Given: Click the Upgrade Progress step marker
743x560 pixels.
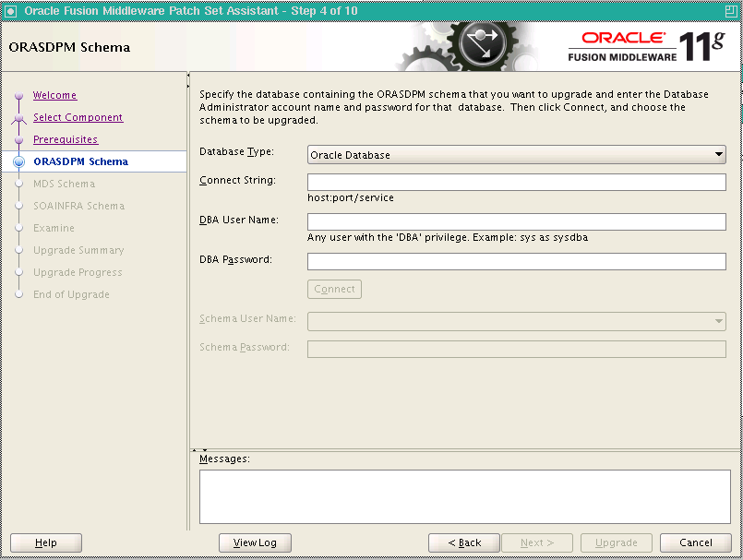Looking at the screenshot, I should [19, 272].
